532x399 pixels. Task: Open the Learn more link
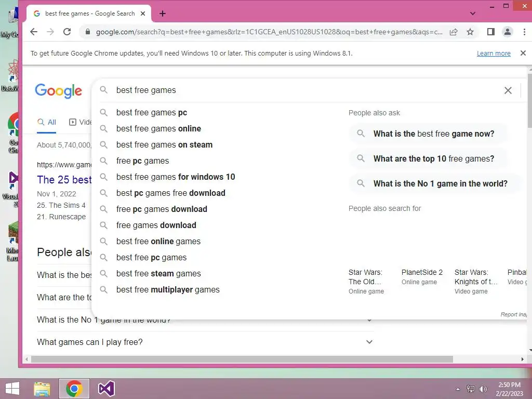tap(494, 54)
